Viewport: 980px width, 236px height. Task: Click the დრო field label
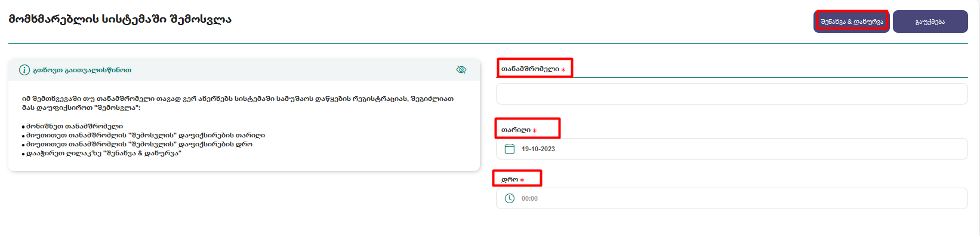510,179
